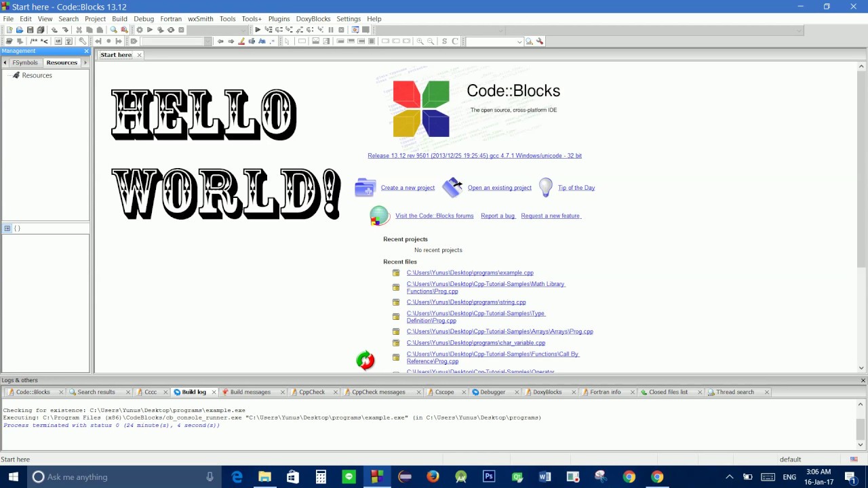Click the Abort build icon

coord(181,30)
